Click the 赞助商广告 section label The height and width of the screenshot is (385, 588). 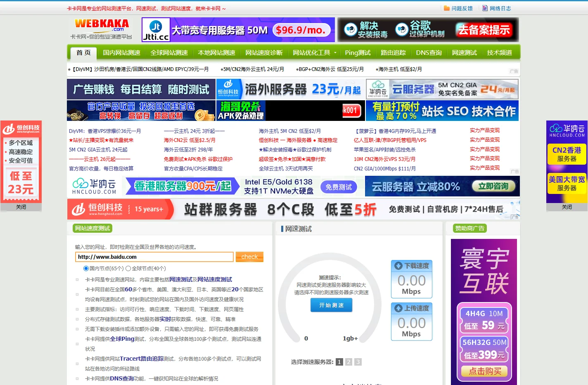pyautogui.click(x=470, y=228)
